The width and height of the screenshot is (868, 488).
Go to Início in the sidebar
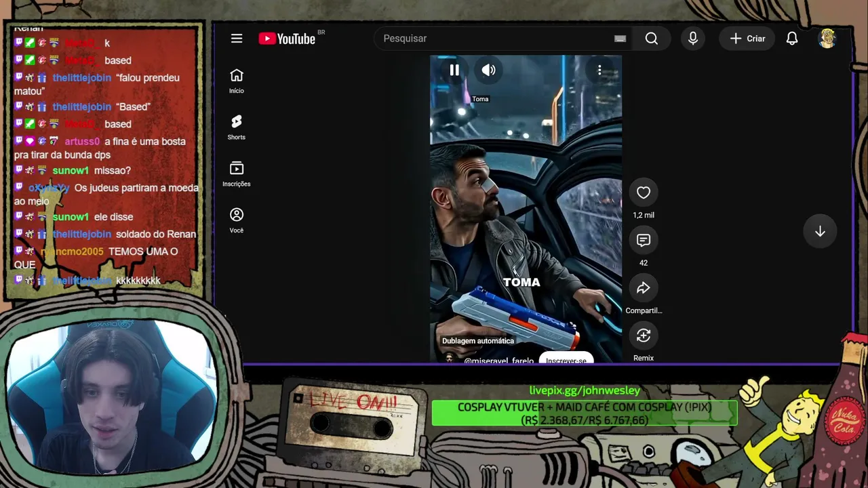click(x=237, y=81)
